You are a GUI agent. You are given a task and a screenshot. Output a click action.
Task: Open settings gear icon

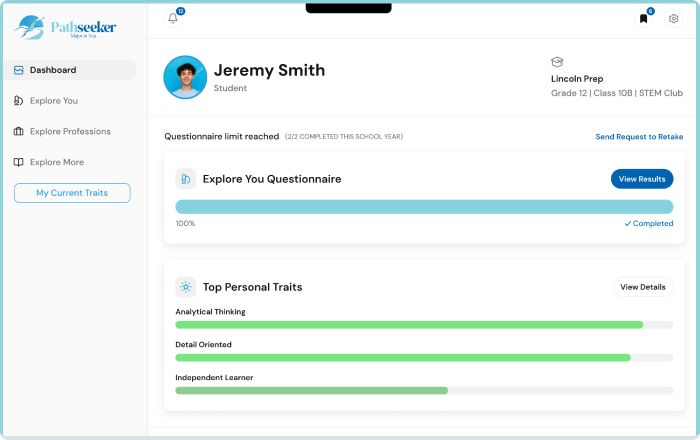673,19
